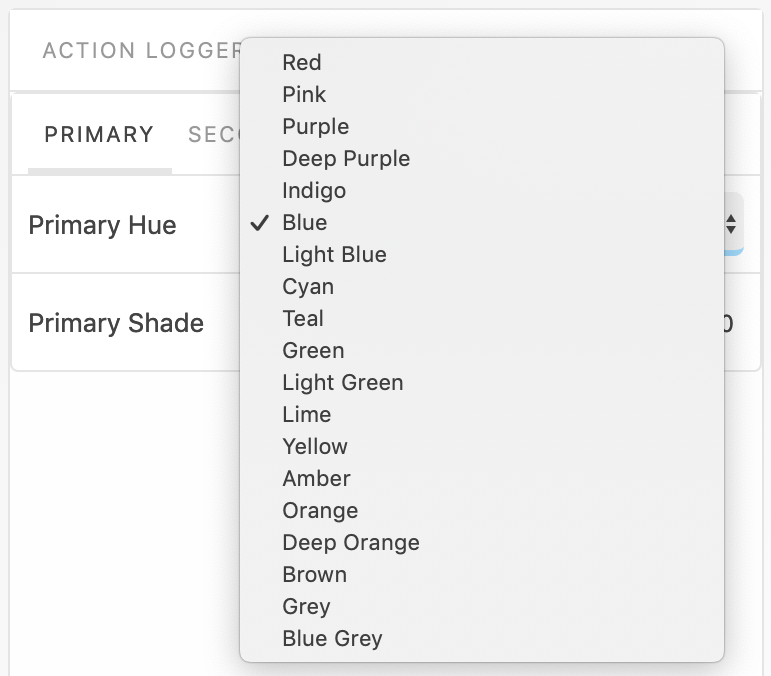Pick Green from the hue list
This screenshot has height=676, width=771.
pyautogui.click(x=313, y=351)
